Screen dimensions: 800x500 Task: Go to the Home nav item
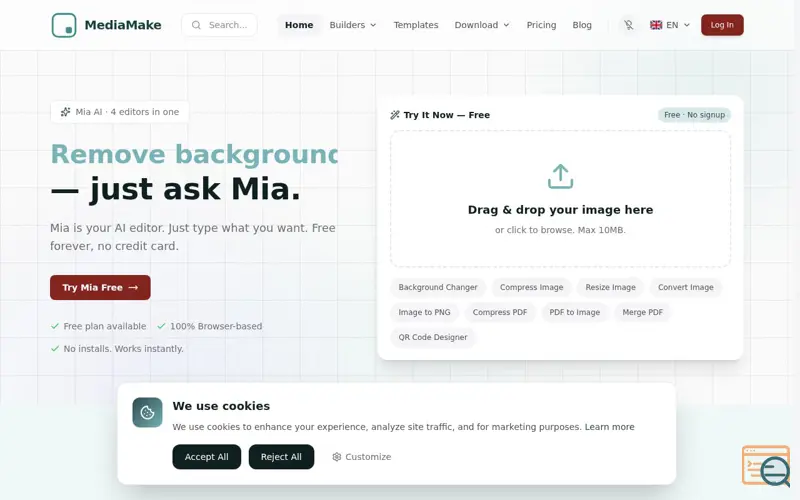tap(299, 25)
